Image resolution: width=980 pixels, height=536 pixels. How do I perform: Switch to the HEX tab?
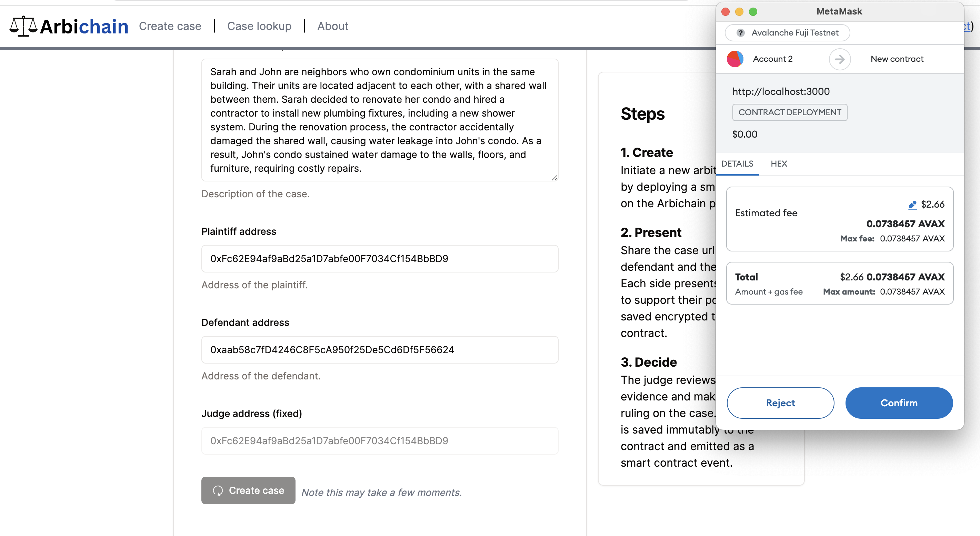pos(779,163)
